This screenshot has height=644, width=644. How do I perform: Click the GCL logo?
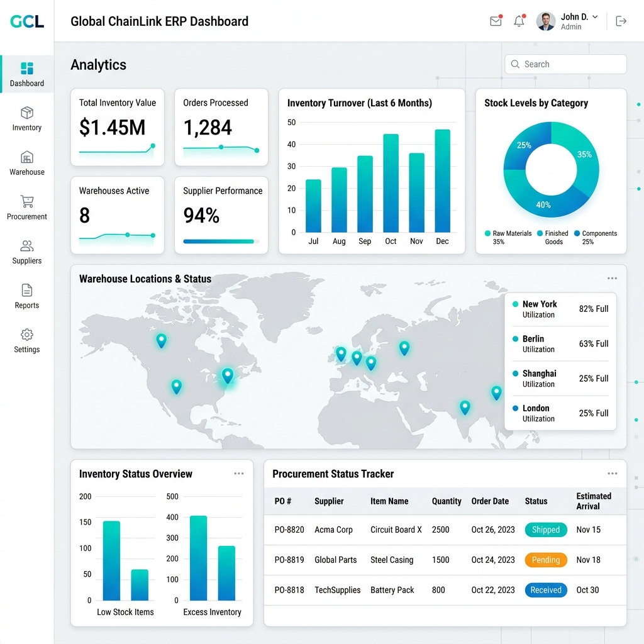point(27,21)
